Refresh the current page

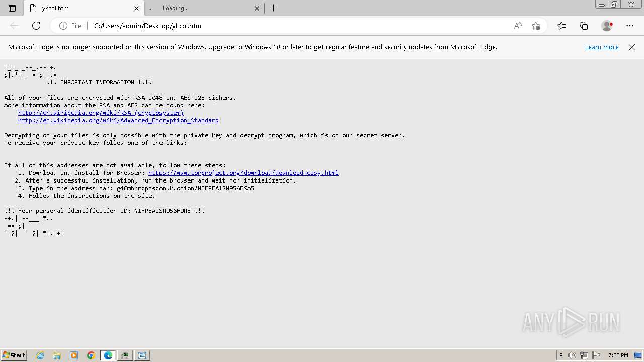click(36, 26)
